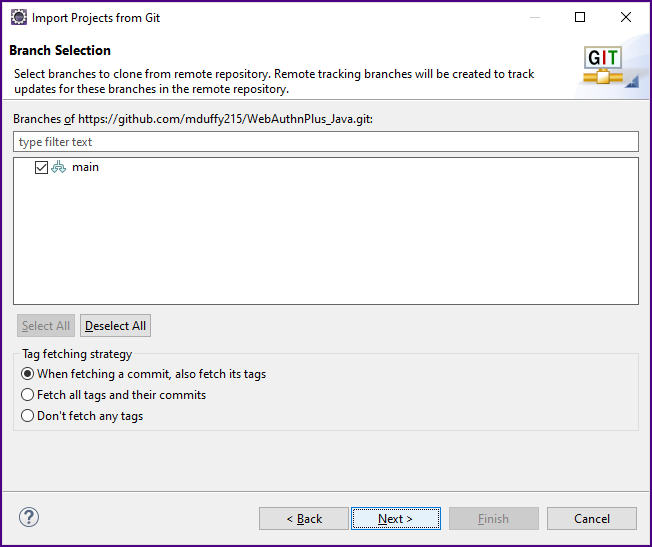Click the Deselect All button

[115, 326]
